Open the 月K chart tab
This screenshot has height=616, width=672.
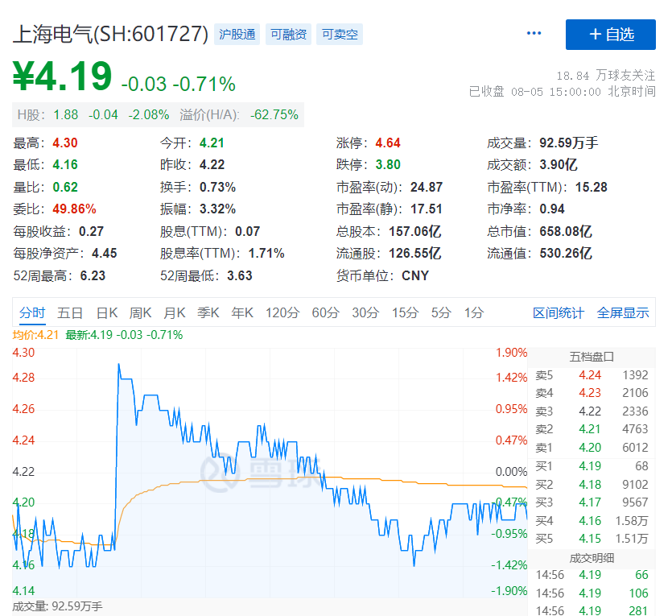(x=175, y=313)
